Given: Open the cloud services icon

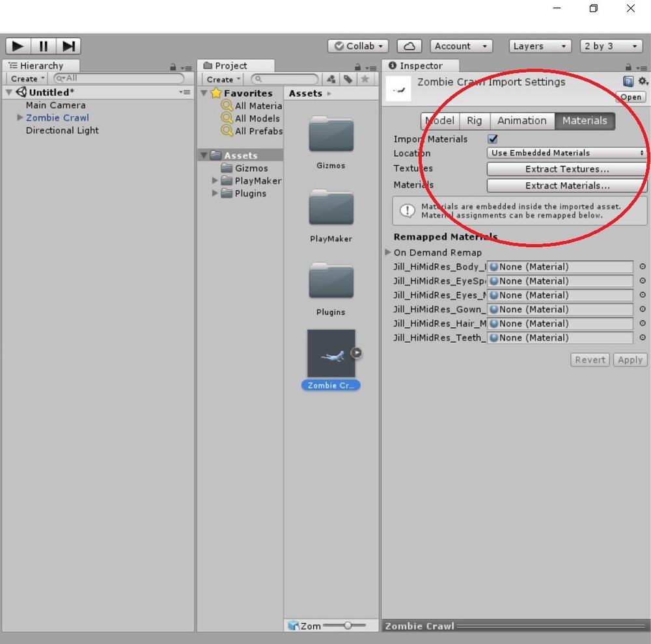Looking at the screenshot, I should click(409, 46).
